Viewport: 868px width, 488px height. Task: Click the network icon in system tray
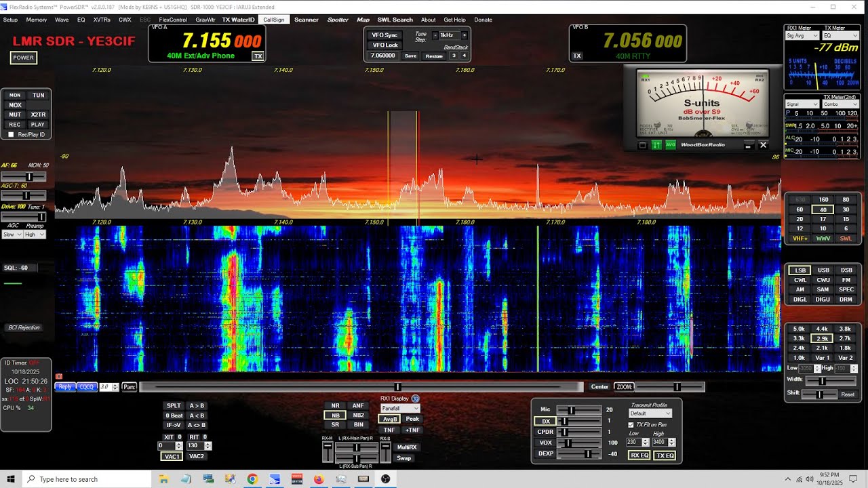pos(800,479)
